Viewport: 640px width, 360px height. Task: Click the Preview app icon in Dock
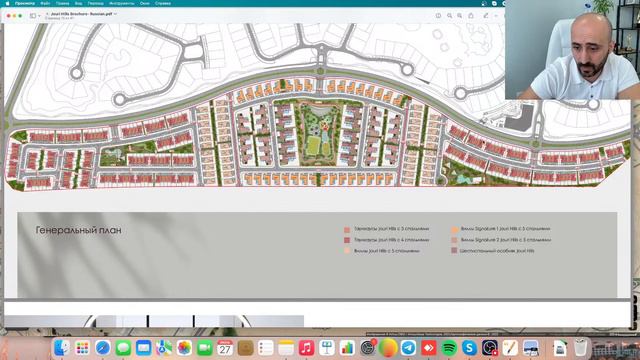[531, 348]
